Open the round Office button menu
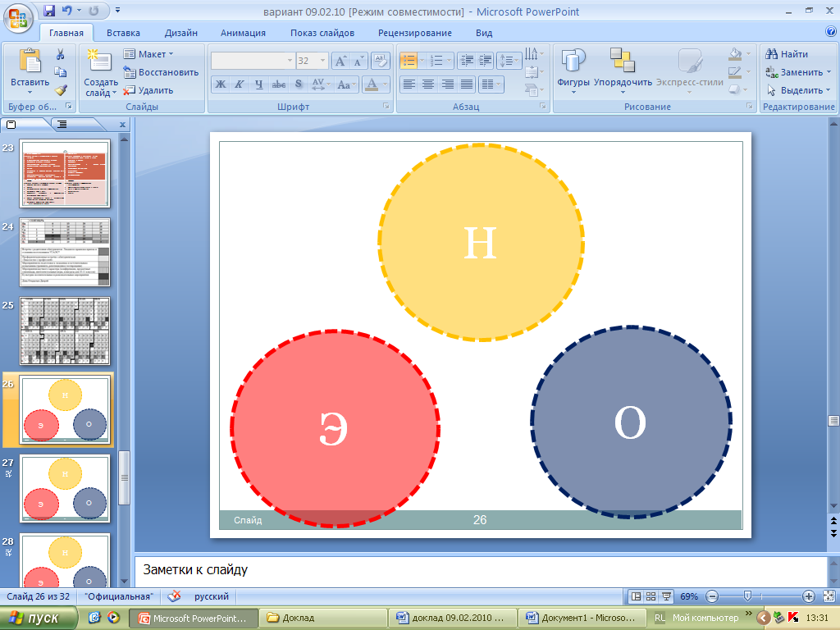Viewport: 840px width, 630px height. (x=18, y=18)
